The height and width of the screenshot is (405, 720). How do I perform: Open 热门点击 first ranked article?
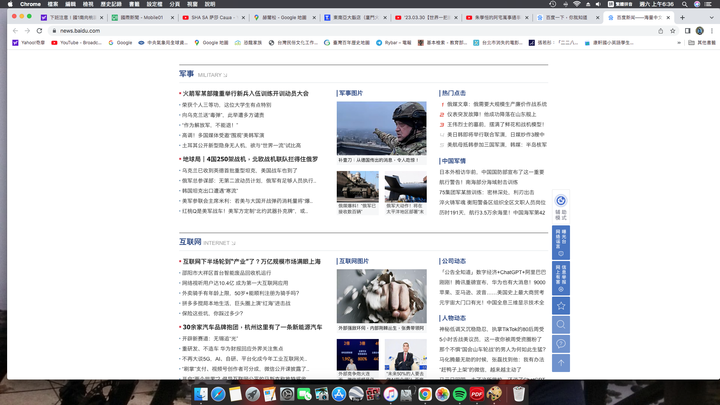coord(497,104)
